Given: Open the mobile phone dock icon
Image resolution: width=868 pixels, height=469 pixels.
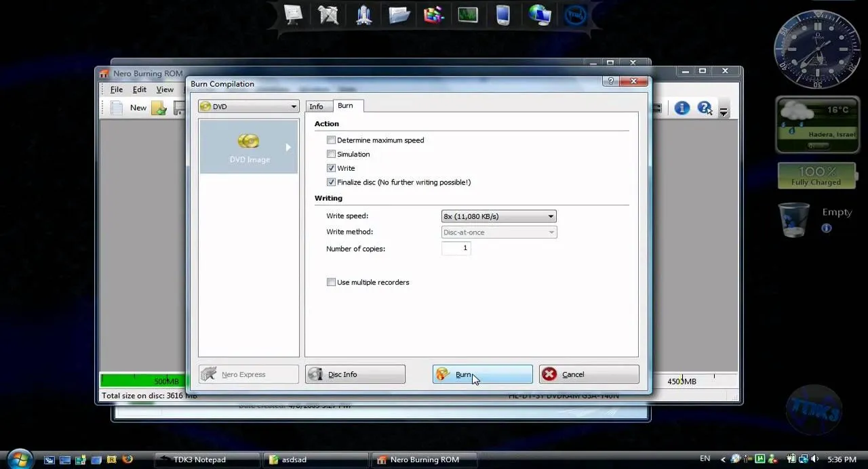Looking at the screenshot, I should 503,14.
